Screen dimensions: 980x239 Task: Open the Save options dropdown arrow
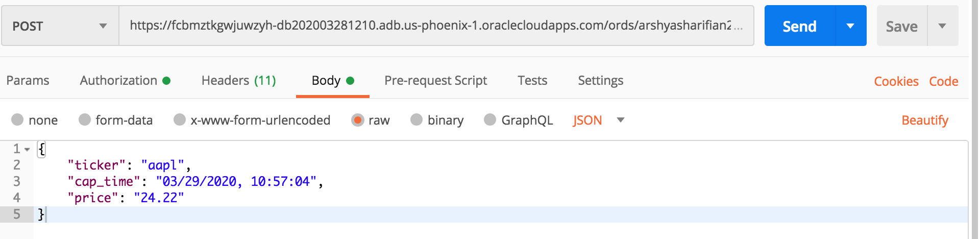click(x=942, y=26)
